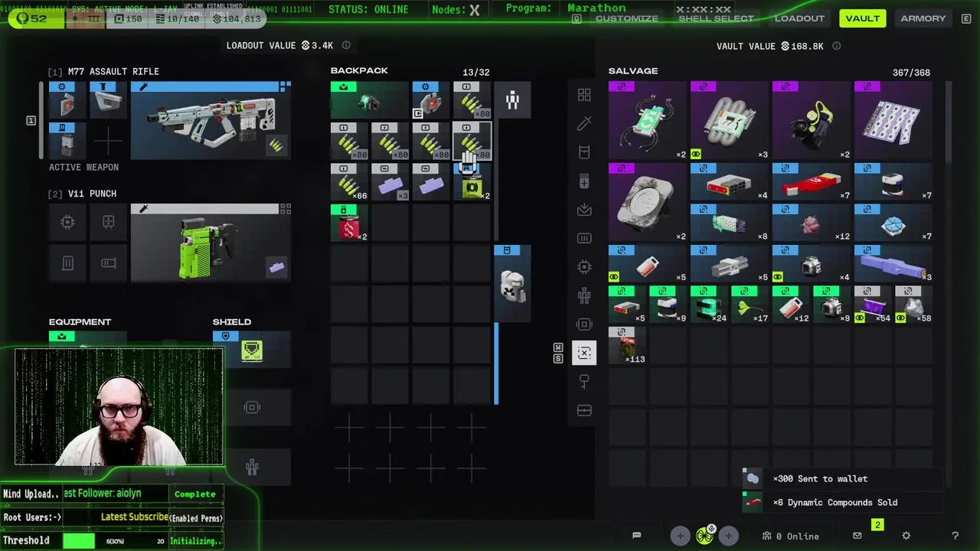Click the '×300 Sent to wallet' notification
This screenshot has width=980, height=551.
tap(842, 478)
